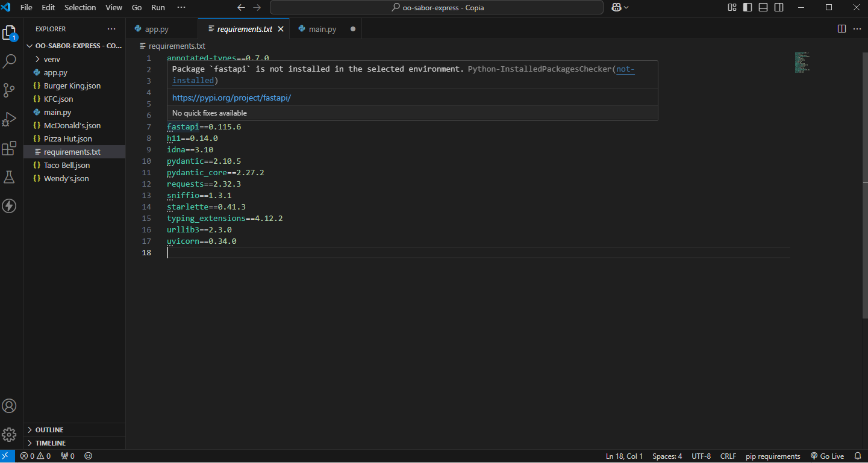Start the Go Live server

[827, 456]
